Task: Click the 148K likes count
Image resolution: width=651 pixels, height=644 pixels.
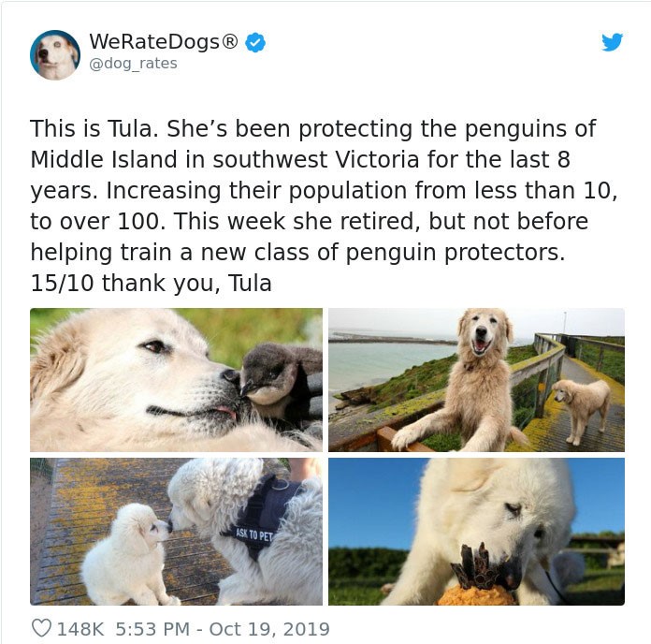Action: [80, 629]
